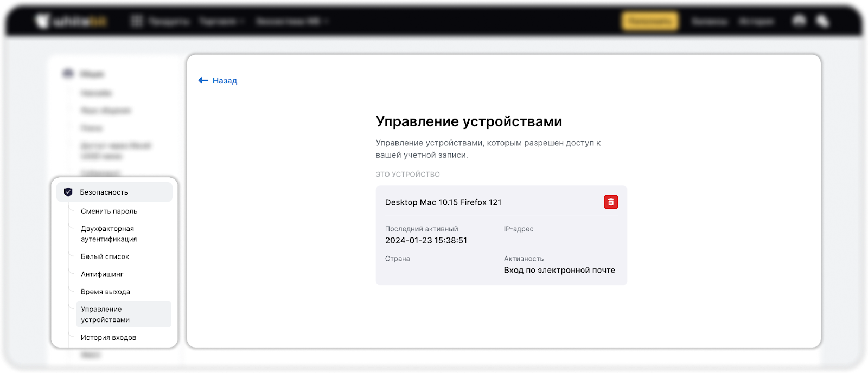Open История входов from sidebar

point(108,337)
